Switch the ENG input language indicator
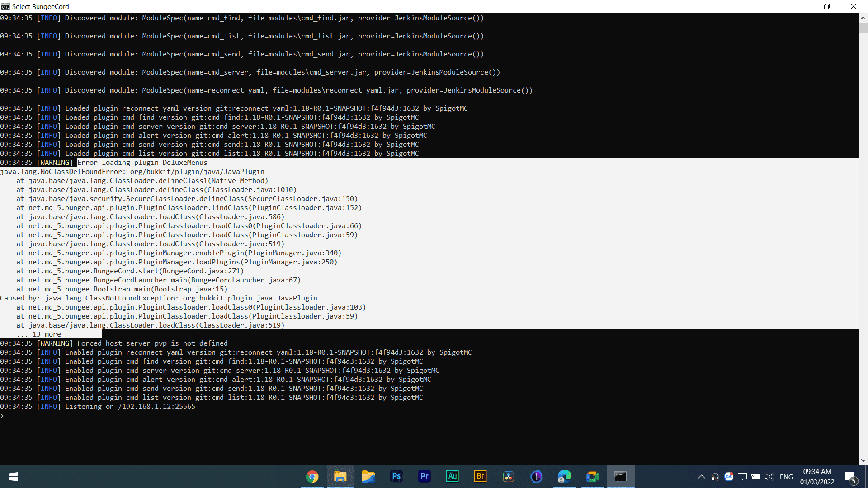Screen dimensions: 868x488 click(786, 477)
